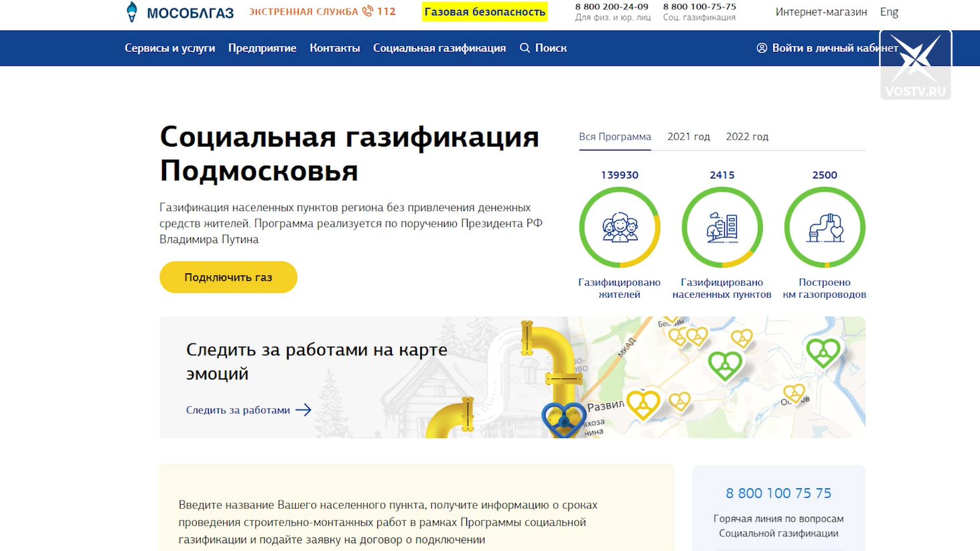980x551 pixels.
Task: Click the built gas pipelines pipe icon
Action: pos(825,228)
